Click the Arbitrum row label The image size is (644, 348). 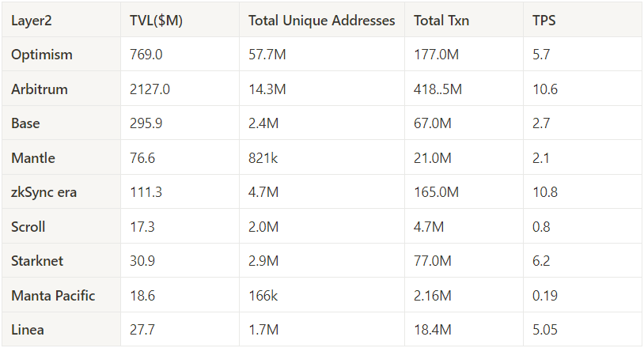tap(40, 89)
